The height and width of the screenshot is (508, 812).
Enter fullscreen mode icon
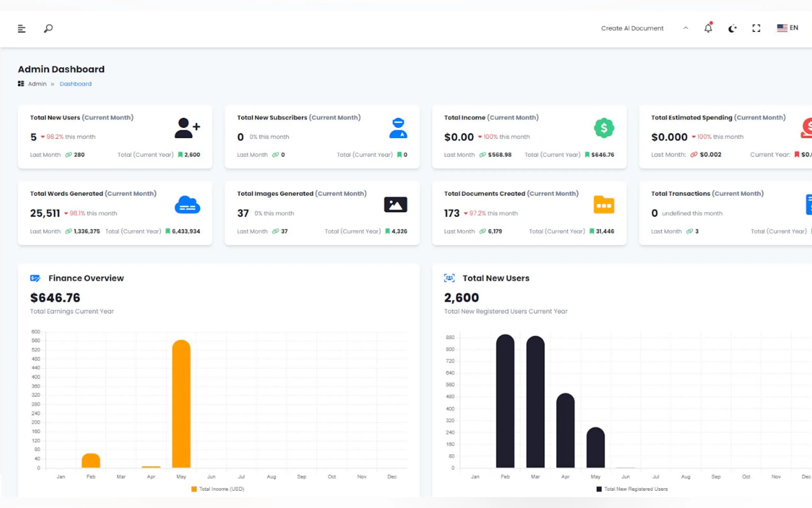pos(756,28)
